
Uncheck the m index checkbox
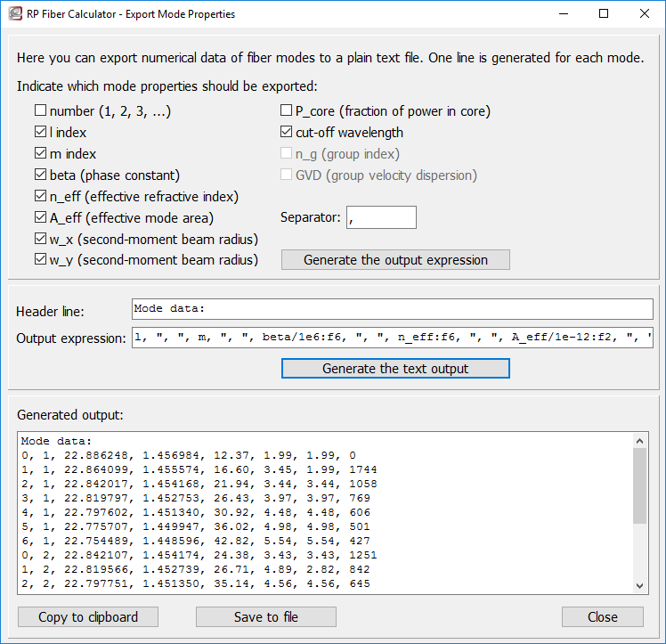[40, 153]
